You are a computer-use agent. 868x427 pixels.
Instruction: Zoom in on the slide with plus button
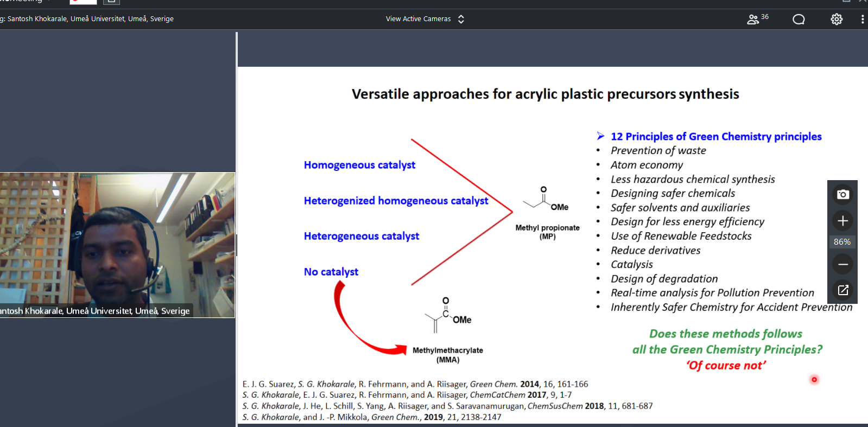842,221
